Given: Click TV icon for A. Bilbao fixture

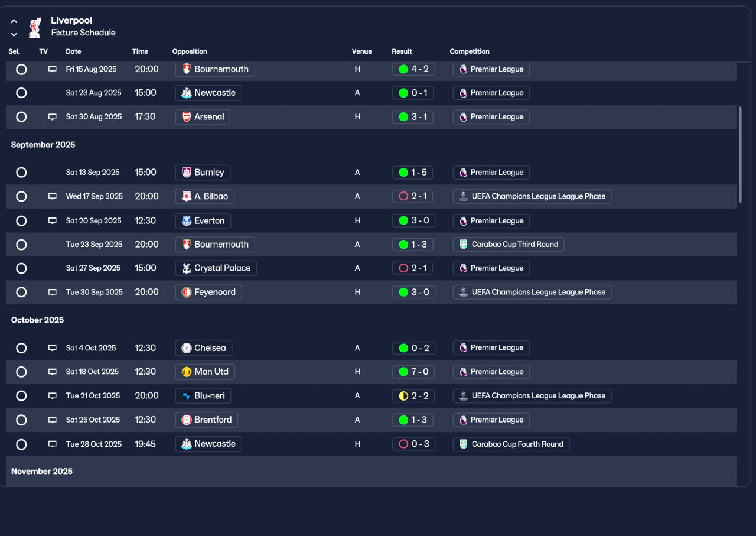Looking at the screenshot, I should tap(53, 196).
